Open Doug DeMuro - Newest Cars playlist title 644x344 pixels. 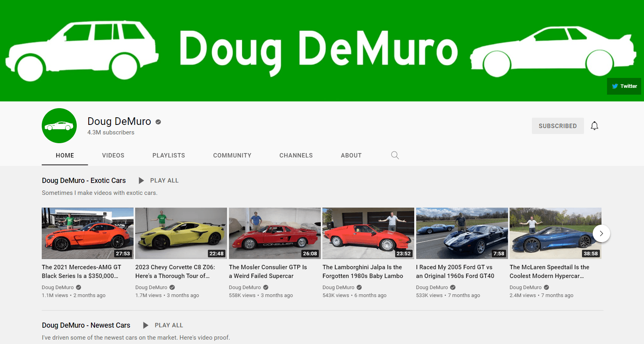86,325
